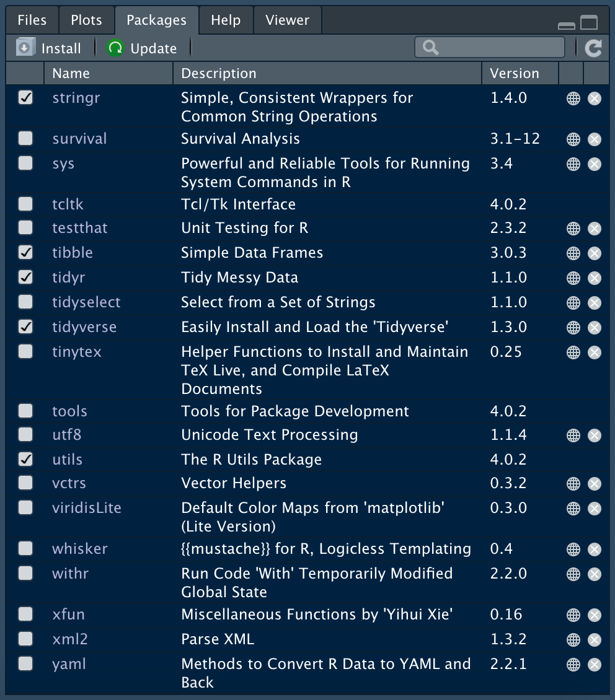Remove whisker package via X icon
The width and height of the screenshot is (615, 700).
[595, 549]
